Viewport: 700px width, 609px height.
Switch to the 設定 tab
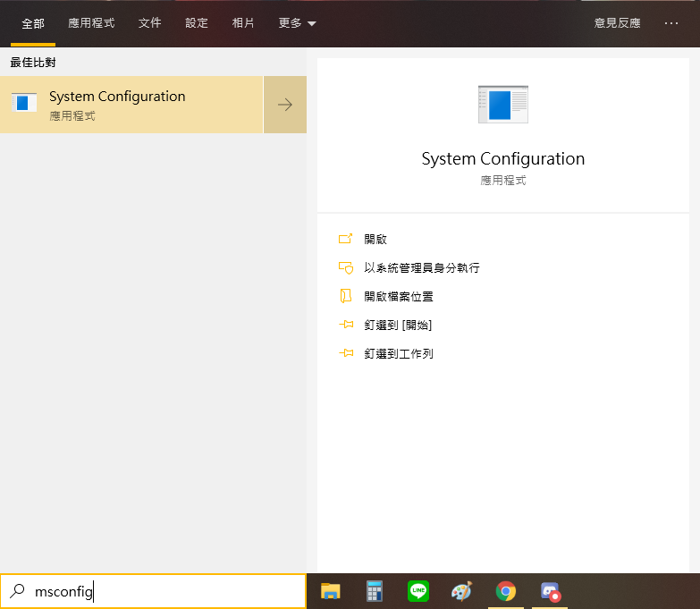coord(197,22)
